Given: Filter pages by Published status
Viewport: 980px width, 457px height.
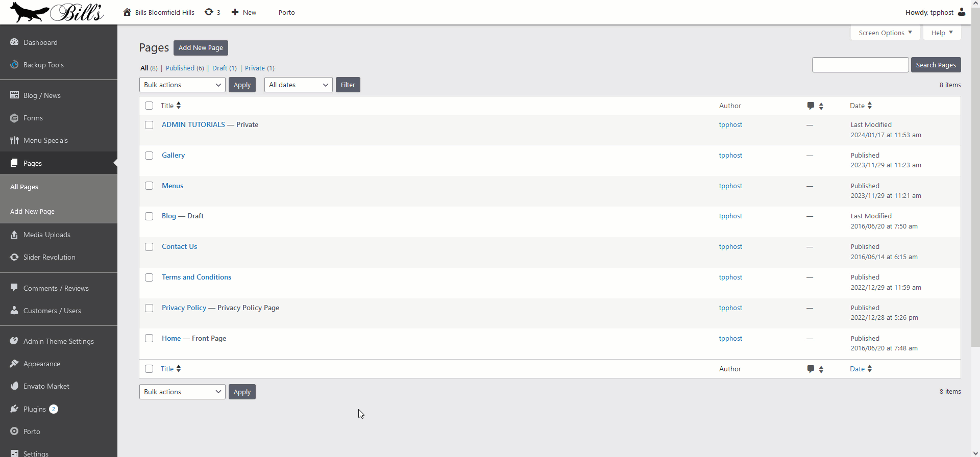Looking at the screenshot, I should tap(180, 68).
